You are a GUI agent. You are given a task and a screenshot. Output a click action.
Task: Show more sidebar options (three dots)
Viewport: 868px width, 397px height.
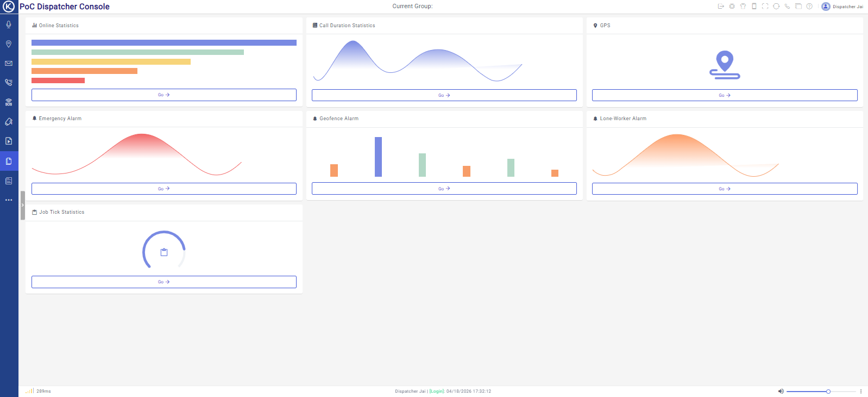tap(9, 200)
